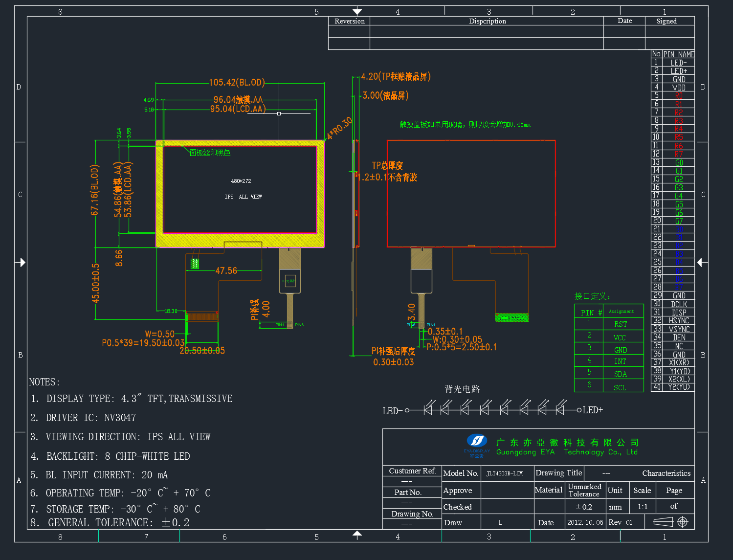
Task: Select the 0.35±0.1 dimension near the touch tail
Action: coord(445,331)
